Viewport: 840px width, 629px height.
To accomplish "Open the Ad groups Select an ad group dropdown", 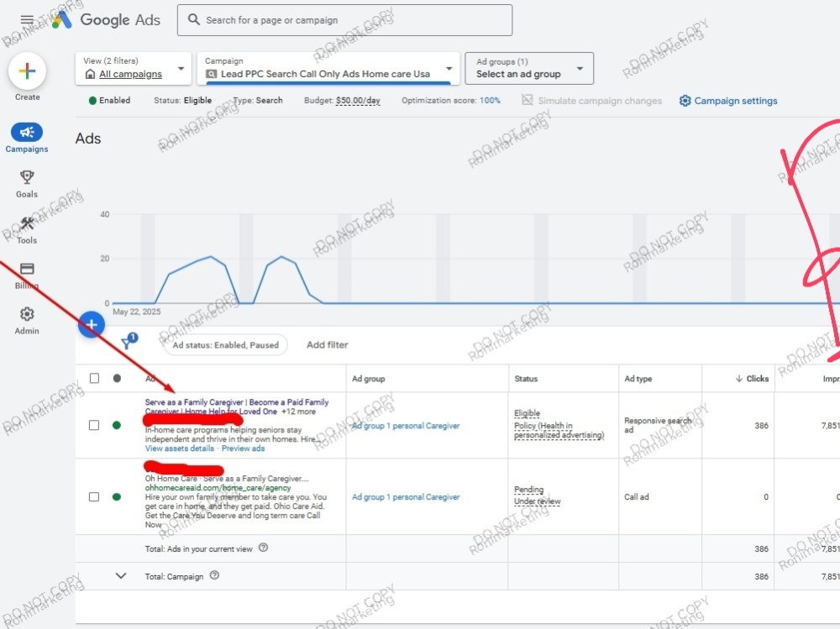I will (x=529, y=68).
